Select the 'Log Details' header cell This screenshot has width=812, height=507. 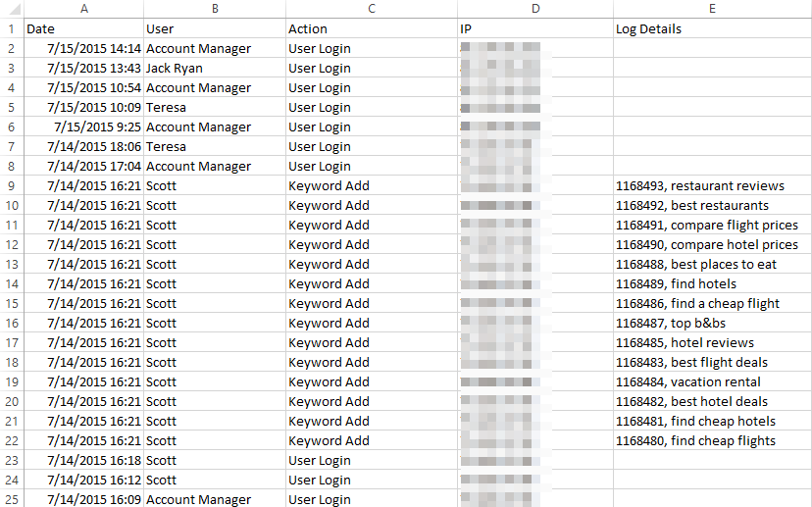pos(648,28)
